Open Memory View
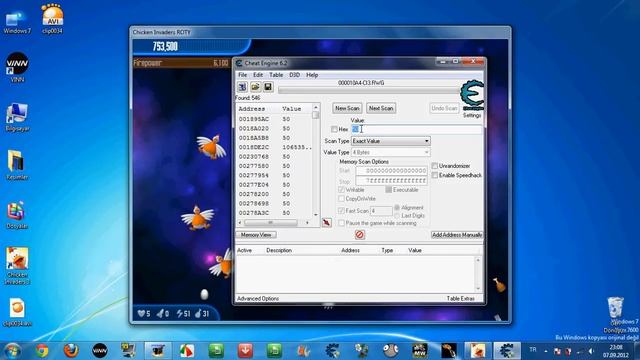Screen dimensions: 640x360 256,235
